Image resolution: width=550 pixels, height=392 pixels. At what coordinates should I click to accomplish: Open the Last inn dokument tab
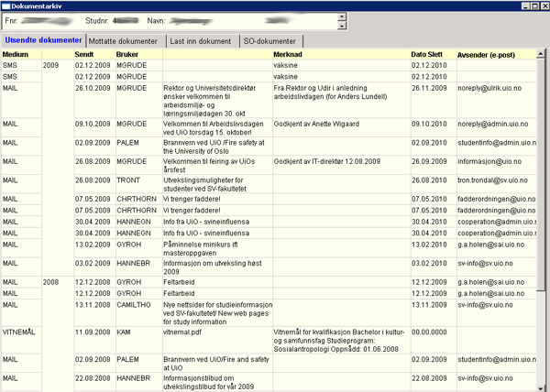pos(201,41)
